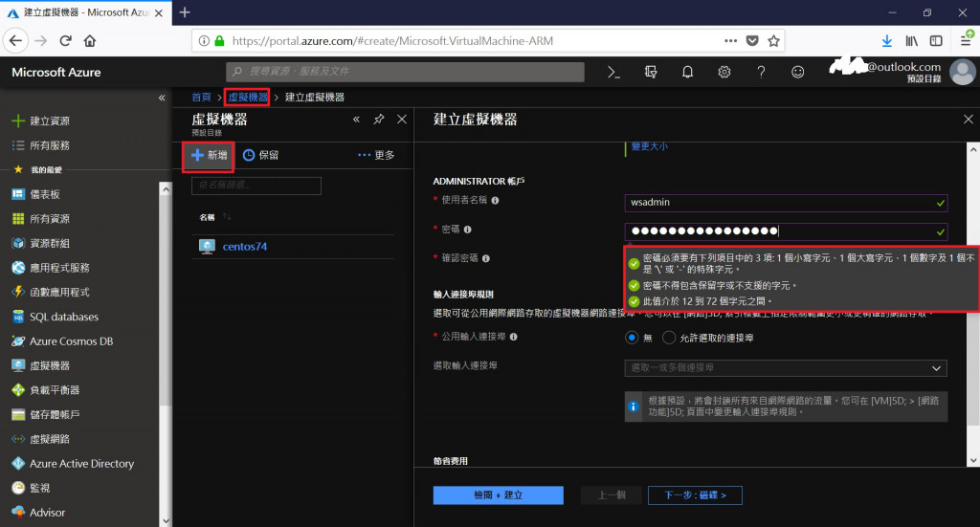
Task: Close the 虛擬機器 blade
Action: pos(402,120)
